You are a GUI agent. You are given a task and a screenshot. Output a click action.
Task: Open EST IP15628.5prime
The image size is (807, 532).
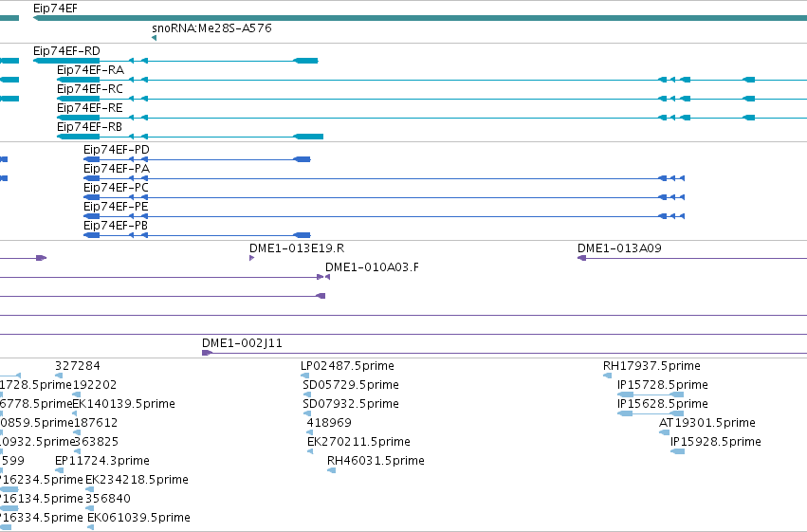[x=651, y=413]
